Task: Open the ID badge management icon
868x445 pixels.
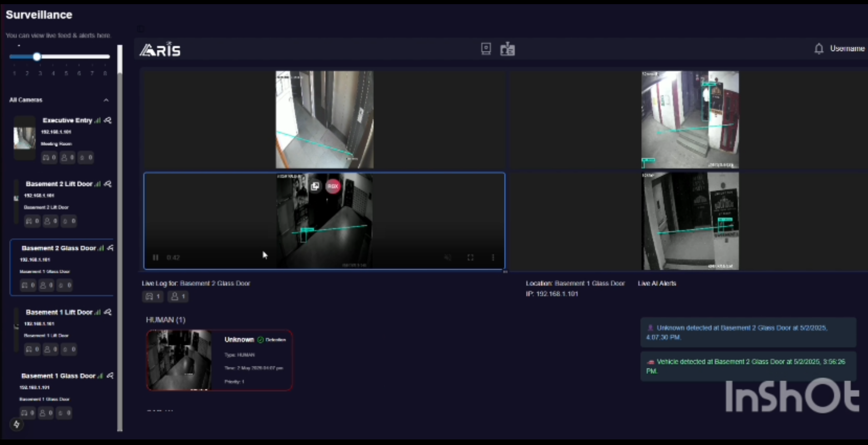Action: tap(507, 49)
